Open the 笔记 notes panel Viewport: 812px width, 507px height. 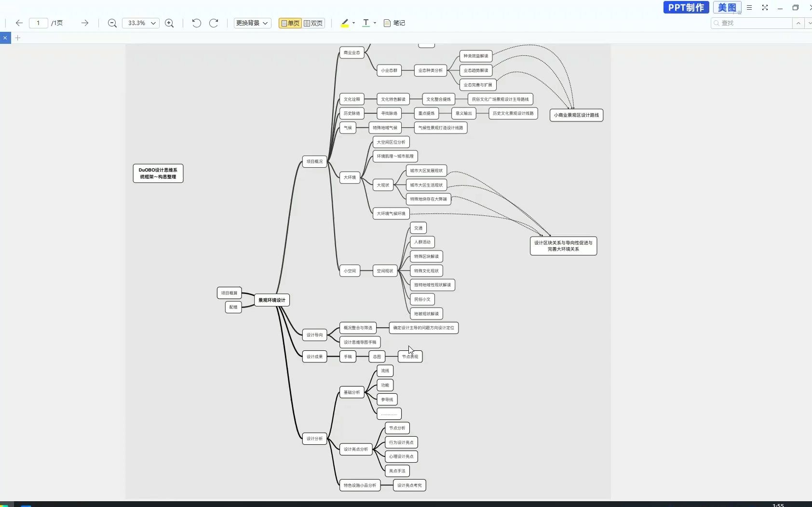click(x=394, y=23)
